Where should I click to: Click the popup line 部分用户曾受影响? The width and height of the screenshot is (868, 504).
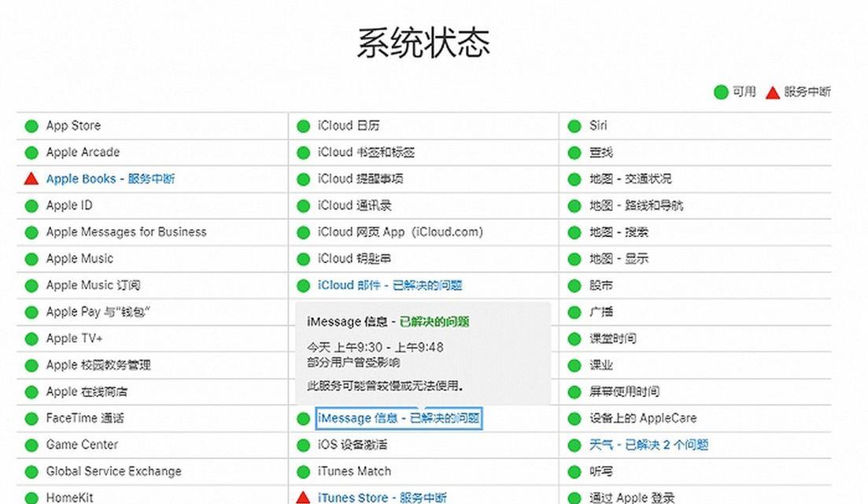pyautogui.click(x=354, y=363)
